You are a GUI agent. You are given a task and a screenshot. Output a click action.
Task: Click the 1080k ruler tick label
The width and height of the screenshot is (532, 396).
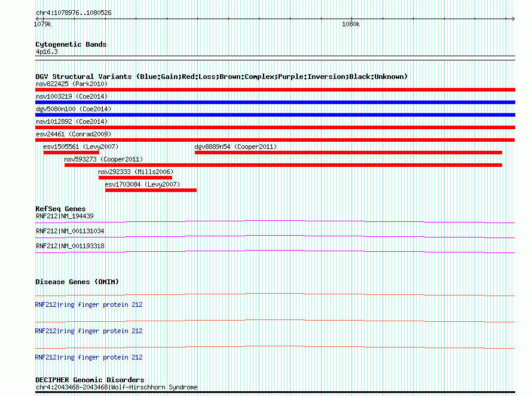pyautogui.click(x=351, y=24)
